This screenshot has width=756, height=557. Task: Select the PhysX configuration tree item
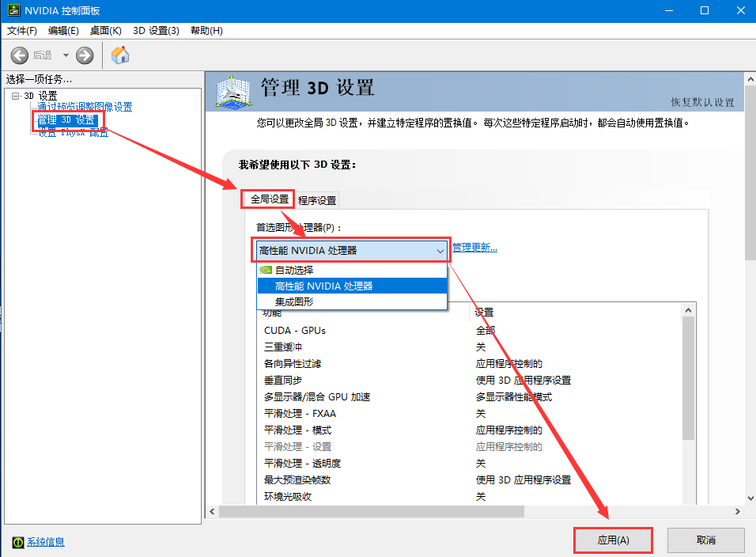pos(74,132)
